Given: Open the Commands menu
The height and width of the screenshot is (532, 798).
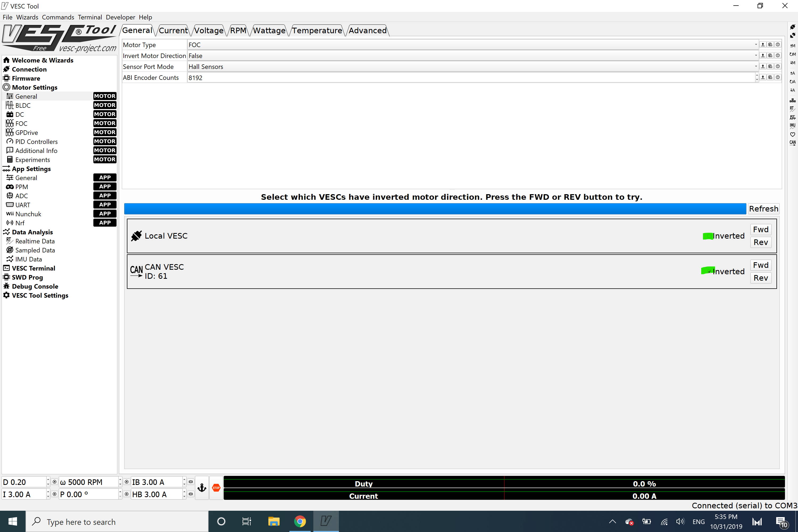Looking at the screenshot, I should point(58,17).
